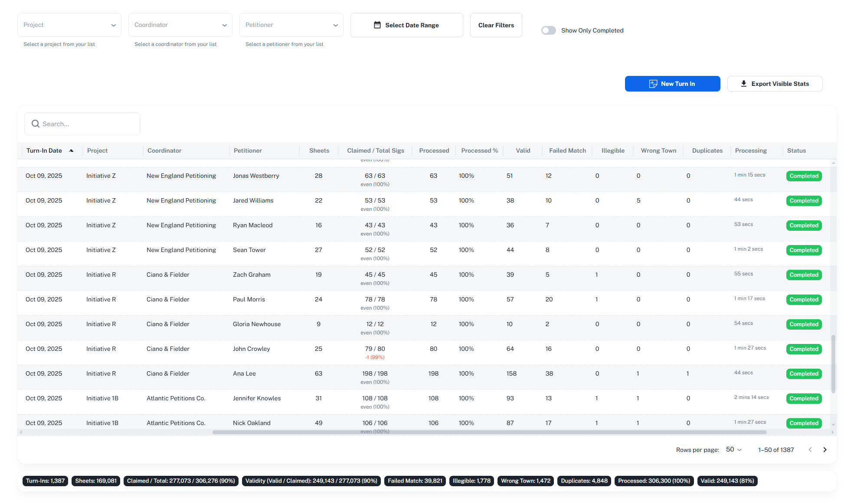Click the Turn-In Date sort arrow

[x=72, y=151]
